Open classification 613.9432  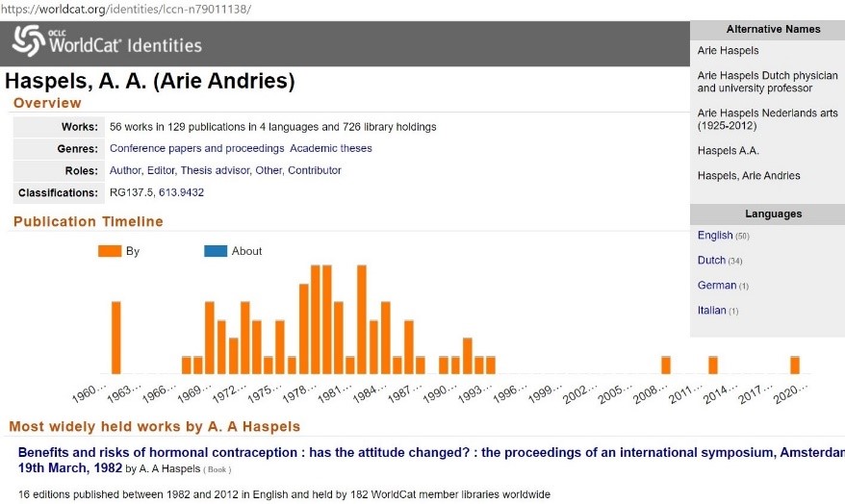pyautogui.click(x=181, y=192)
